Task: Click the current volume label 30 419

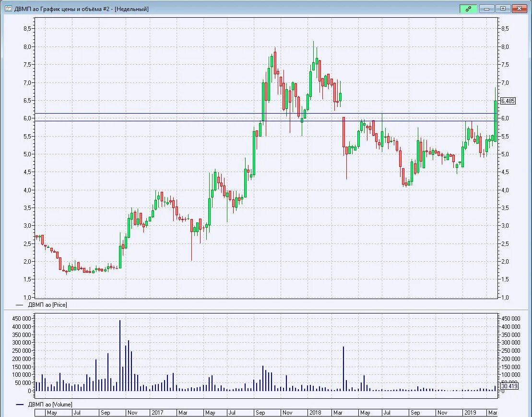Action: point(509,386)
